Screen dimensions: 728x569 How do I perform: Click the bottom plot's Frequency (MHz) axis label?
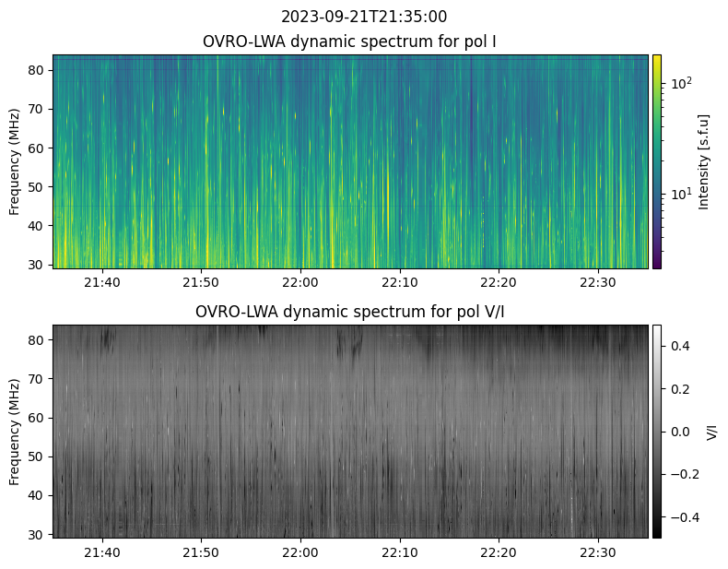15,431
